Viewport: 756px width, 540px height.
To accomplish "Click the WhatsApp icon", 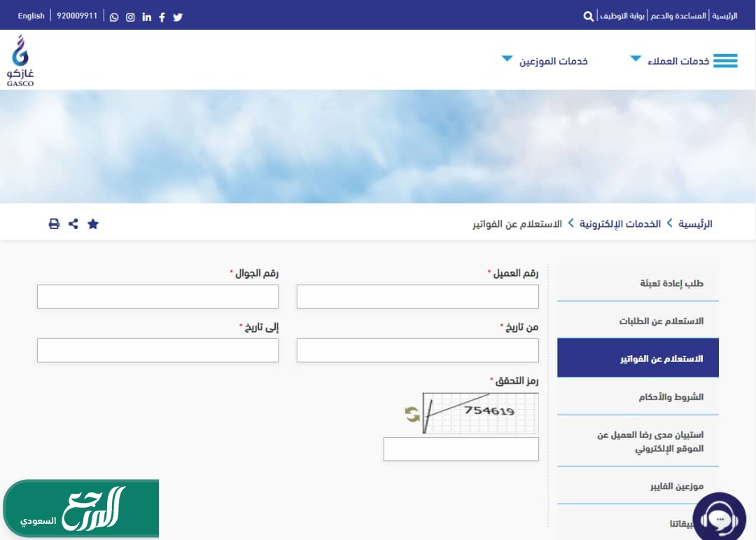I will [x=114, y=17].
